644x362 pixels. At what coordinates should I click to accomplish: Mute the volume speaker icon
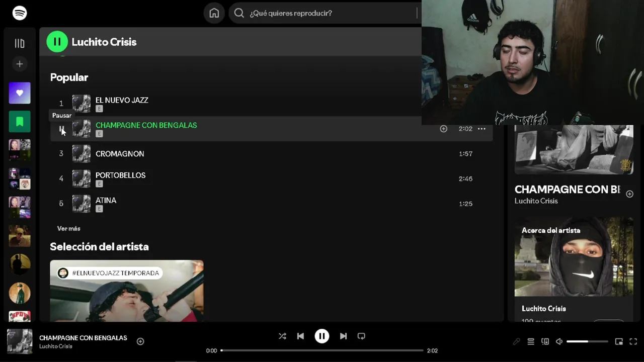[x=559, y=341]
